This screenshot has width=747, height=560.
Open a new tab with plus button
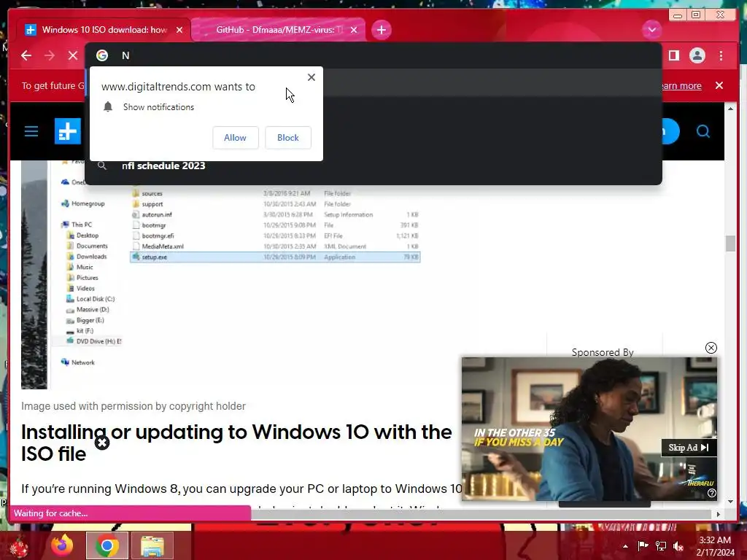coord(381,30)
